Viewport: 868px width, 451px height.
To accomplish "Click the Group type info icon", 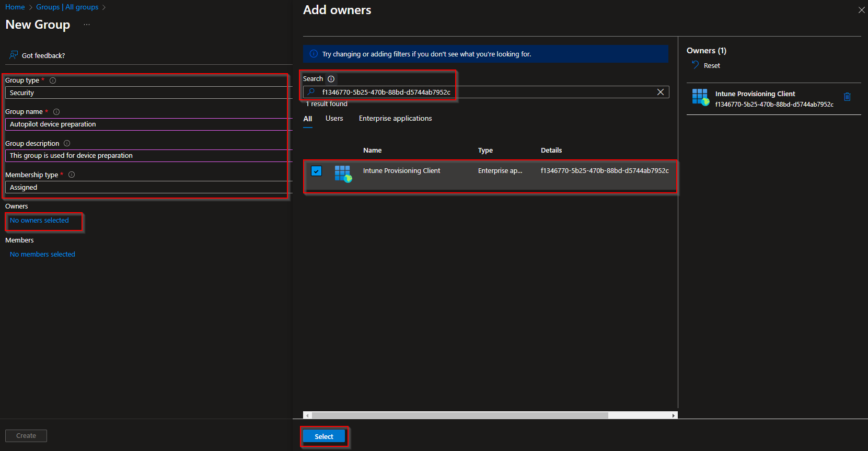I will click(53, 80).
